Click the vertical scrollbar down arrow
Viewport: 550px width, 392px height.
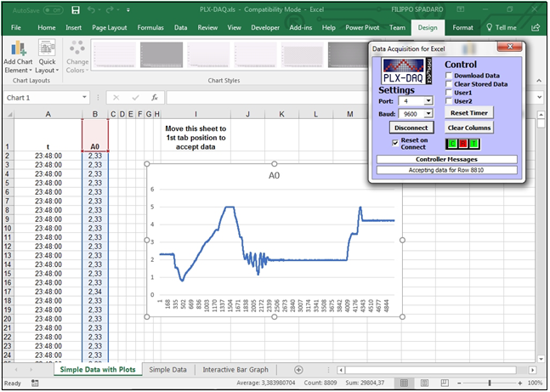click(x=541, y=360)
